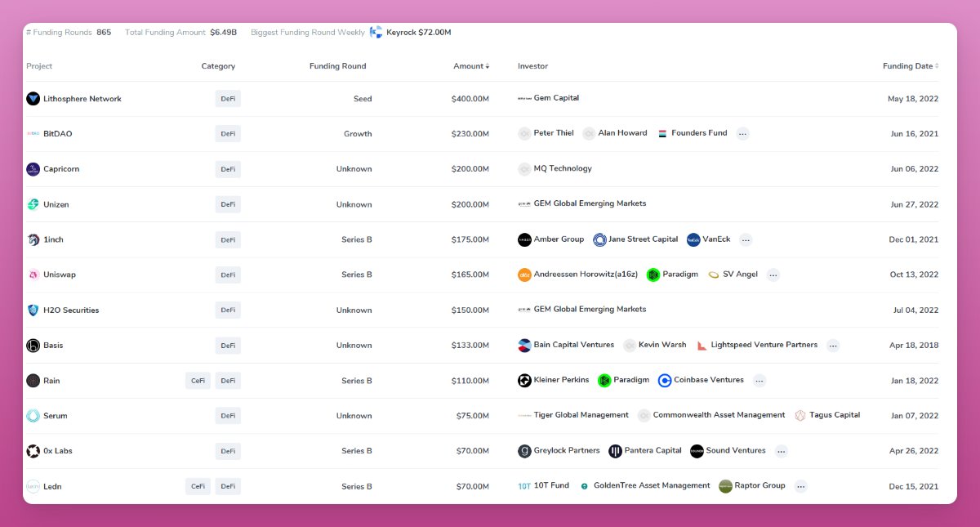Expand more investors for 0x Labs
Screen dimensions: 980x527
[x=782, y=451]
